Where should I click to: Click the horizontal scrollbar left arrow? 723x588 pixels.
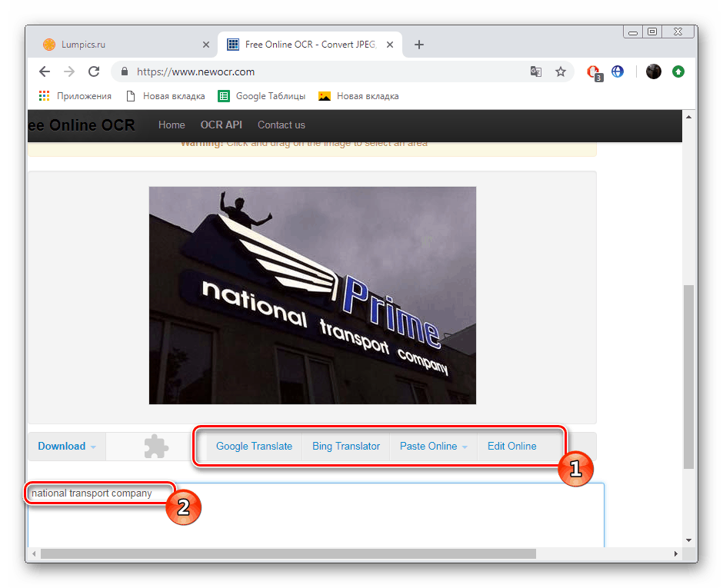[x=34, y=553]
